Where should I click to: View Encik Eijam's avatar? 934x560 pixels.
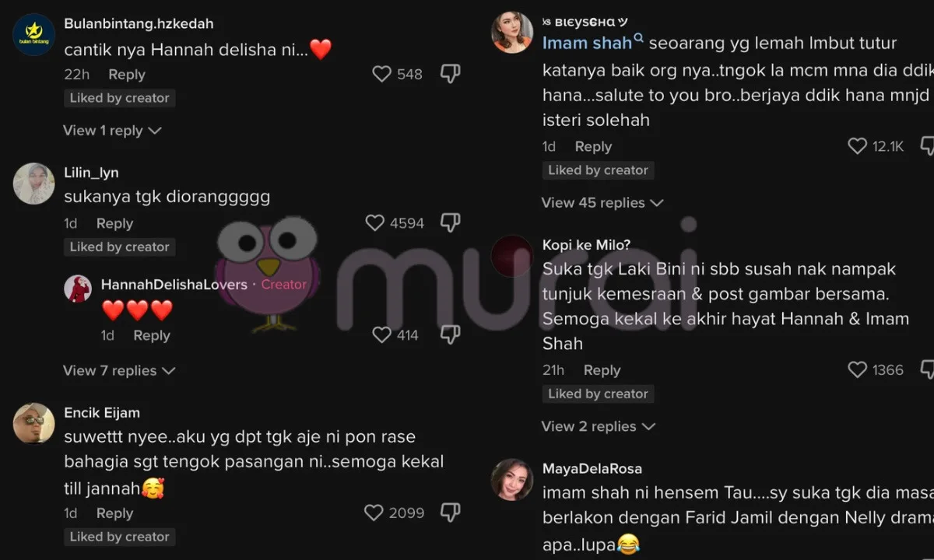coord(34,423)
